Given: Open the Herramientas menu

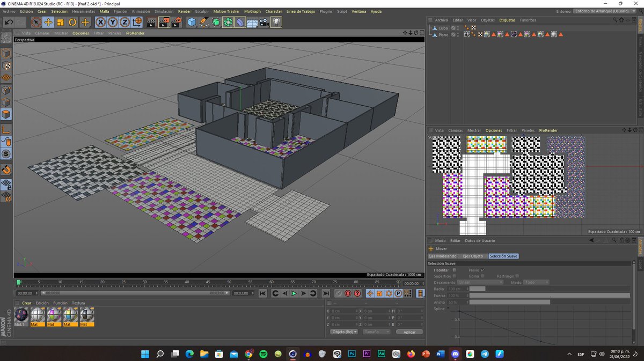Looking at the screenshot, I should pyautogui.click(x=83, y=11).
